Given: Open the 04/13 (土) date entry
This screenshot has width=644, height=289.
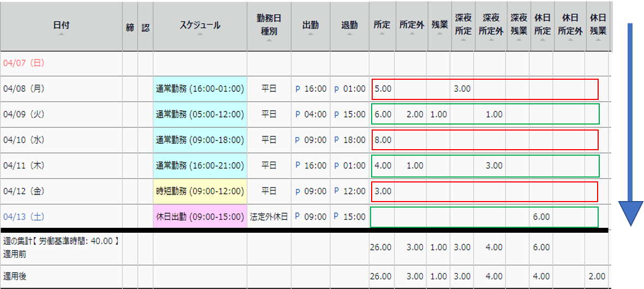Looking at the screenshot, I should click(x=23, y=217).
